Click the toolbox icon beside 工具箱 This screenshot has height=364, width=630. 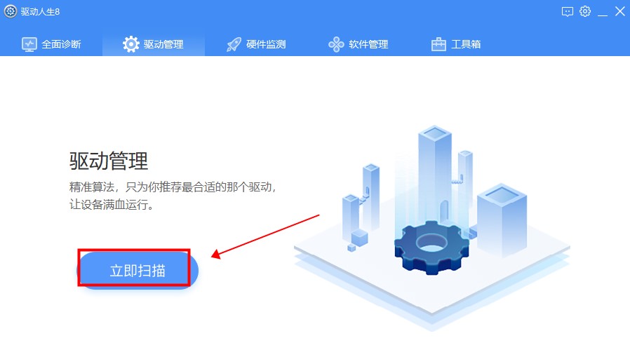[438, 44]
